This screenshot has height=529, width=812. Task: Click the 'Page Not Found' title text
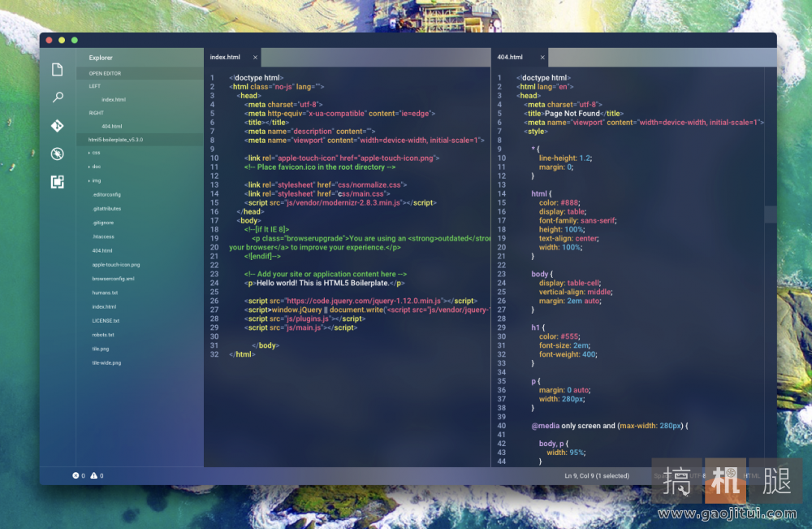(572, 114)
